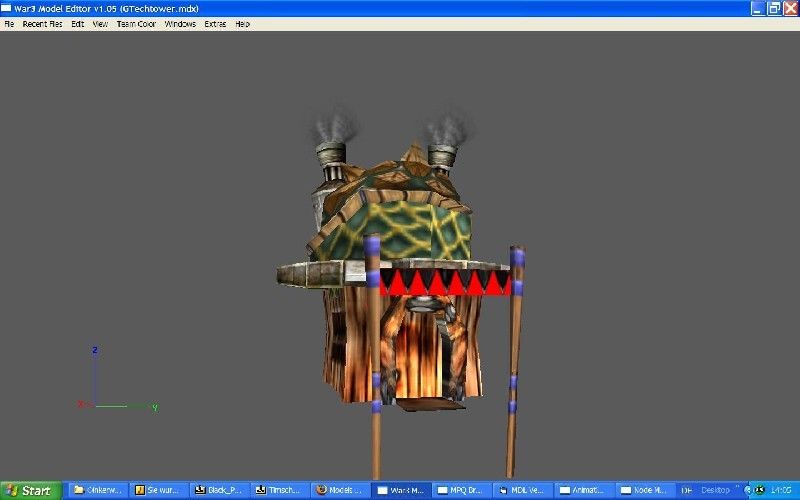
Task: Switch to the MPQ Br... taskbar button
Action: [462, 490]
